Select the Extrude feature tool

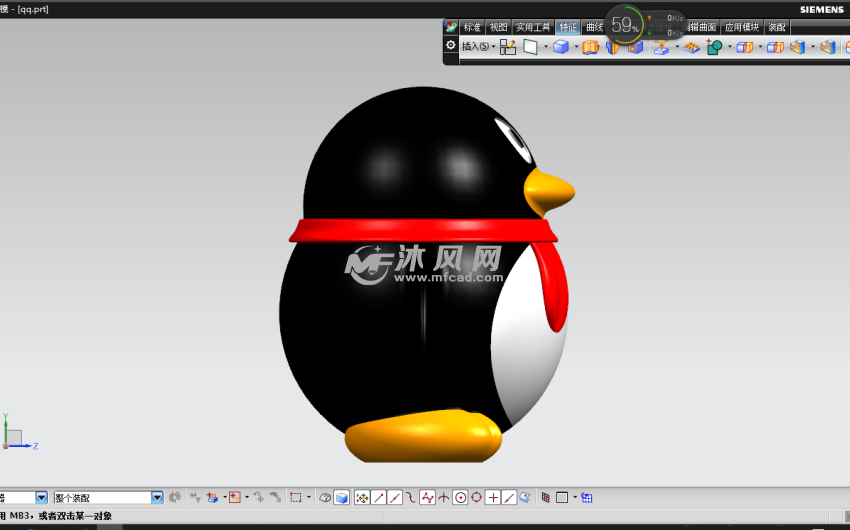(x=590, y=47)
